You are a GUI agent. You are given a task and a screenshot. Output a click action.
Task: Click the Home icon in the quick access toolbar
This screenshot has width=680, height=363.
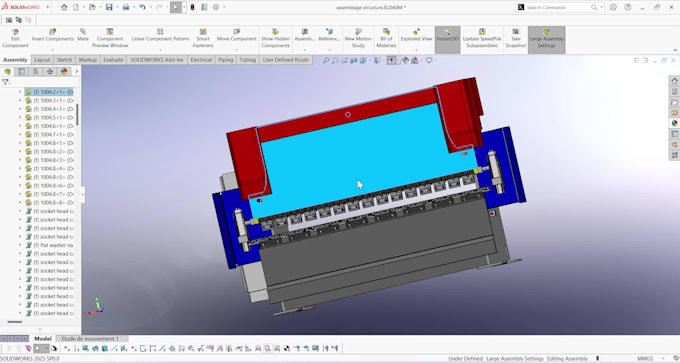tap(64, 7)
